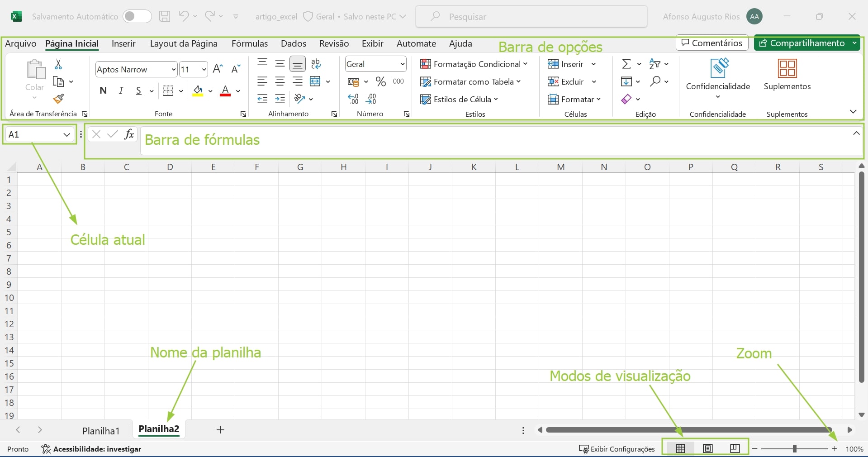Switch to the Dados tab
This screenshot has height=457, width=868.
294,43
